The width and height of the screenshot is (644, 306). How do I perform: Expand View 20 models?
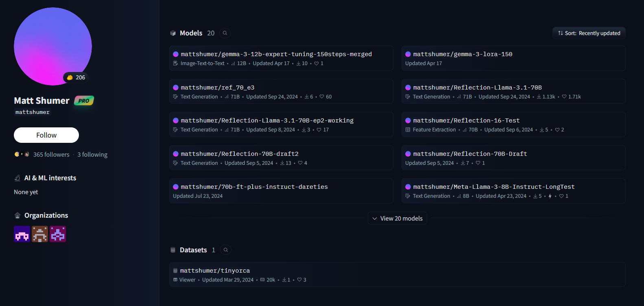pos(397,219)
